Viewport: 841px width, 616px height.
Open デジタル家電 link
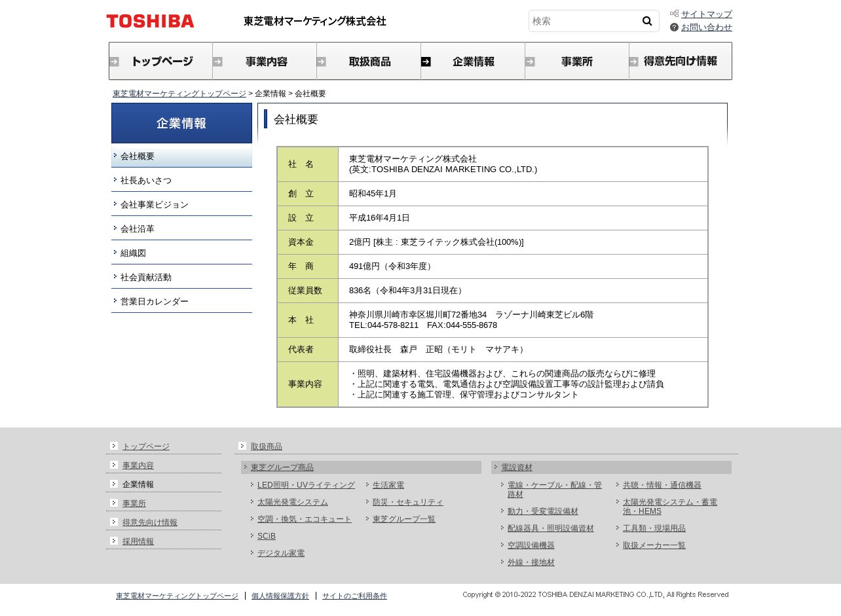click(281, 553)
